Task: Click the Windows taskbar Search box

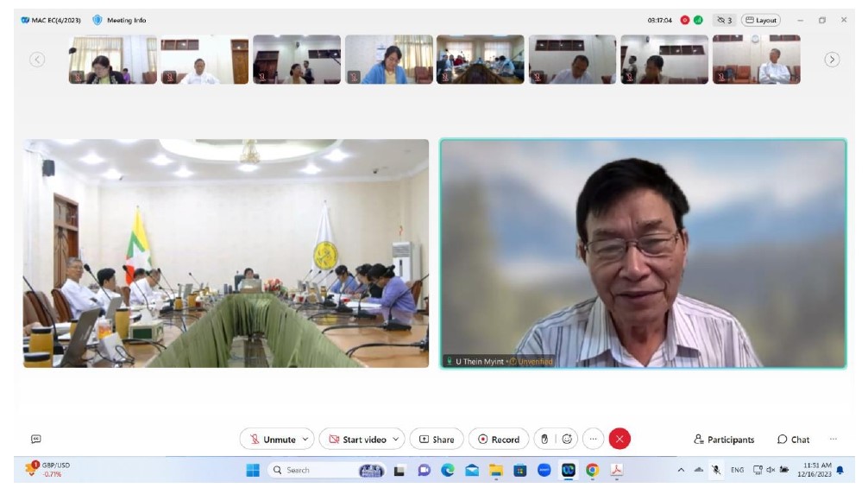Action: click(x=309, y=470)
